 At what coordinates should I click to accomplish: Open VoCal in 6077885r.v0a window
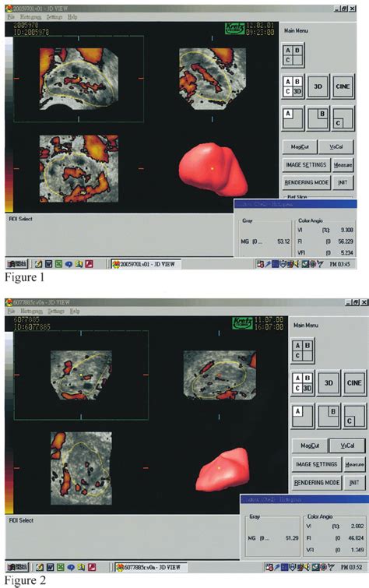click(x=347, y=445)
